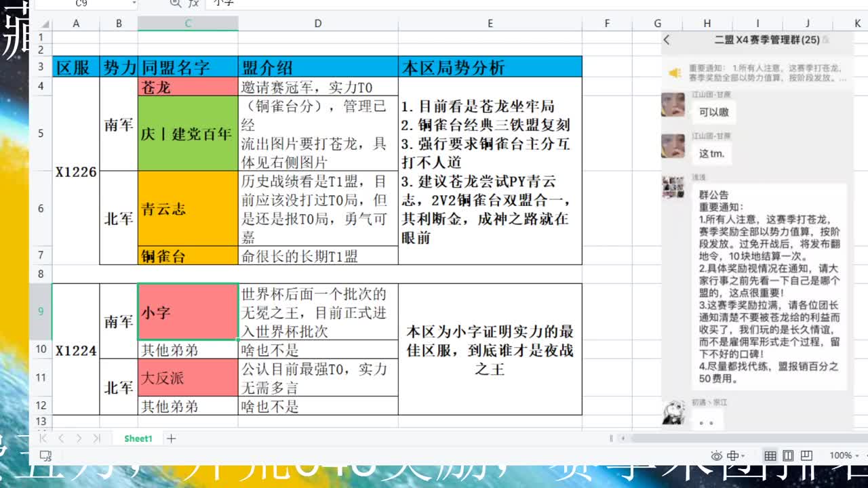Screen dimensions: 868x488
Task: Open the reading mode 中 icon dropdown
Action: 737,455
